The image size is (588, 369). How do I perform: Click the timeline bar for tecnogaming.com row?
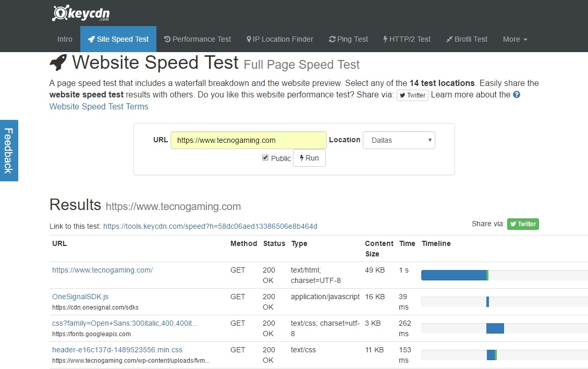click(455, 275)
